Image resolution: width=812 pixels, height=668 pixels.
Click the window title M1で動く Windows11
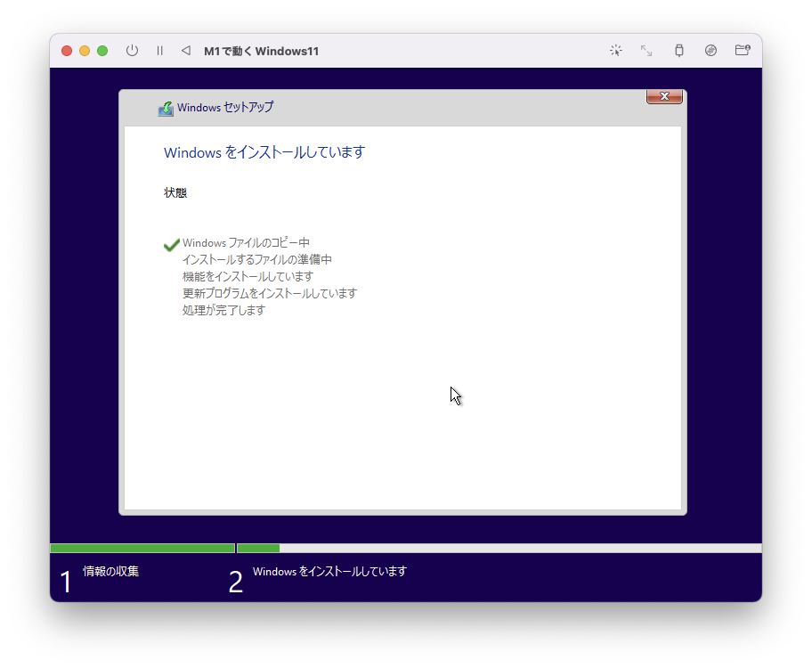pyautogui.click(x=261, y=52)
